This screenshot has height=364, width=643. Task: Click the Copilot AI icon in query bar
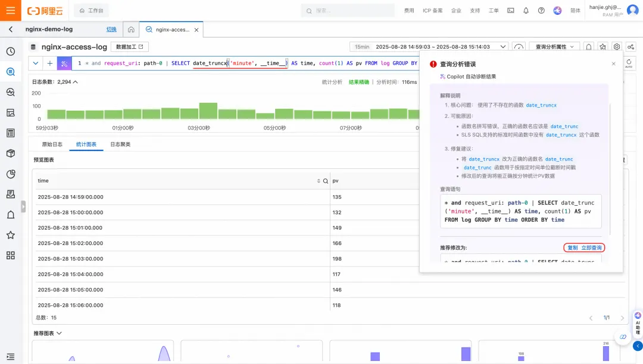(x=64, y=64)
